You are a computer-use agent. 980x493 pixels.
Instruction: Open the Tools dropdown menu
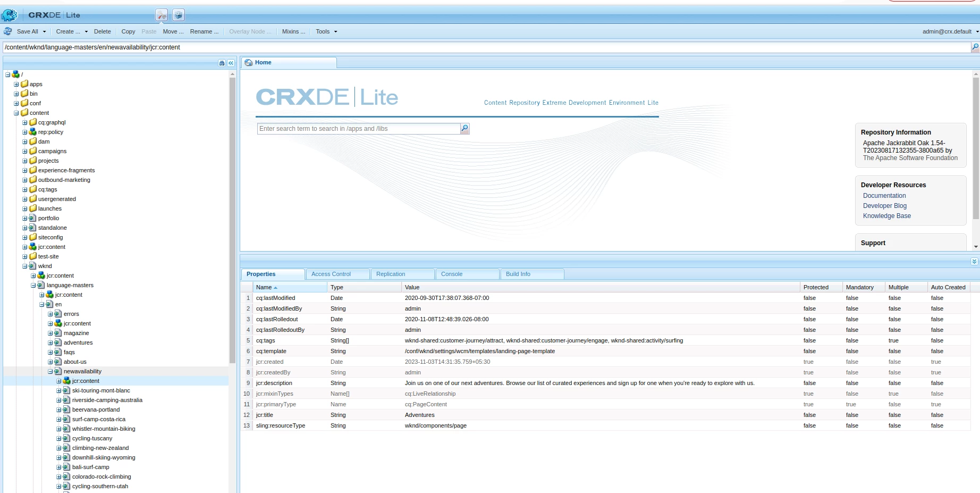[326, 31]
